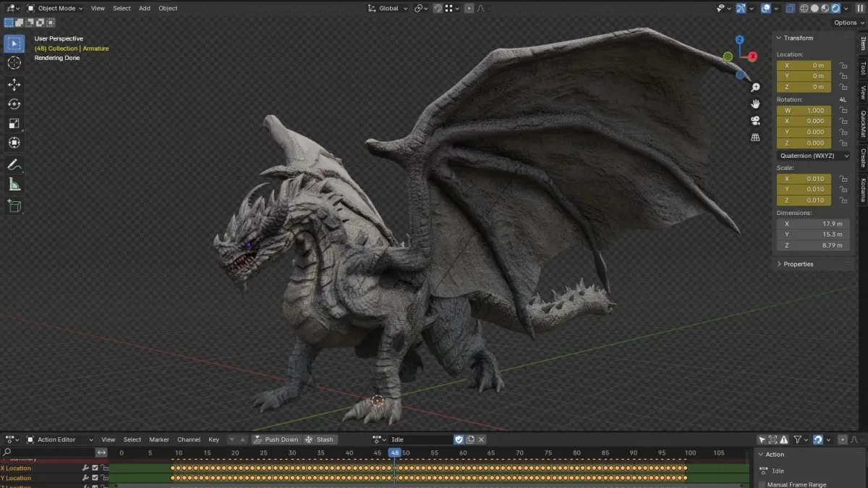Click the Location X value field
The height and width of the screenshot is (488, 868).
click(x=804, y=65)
